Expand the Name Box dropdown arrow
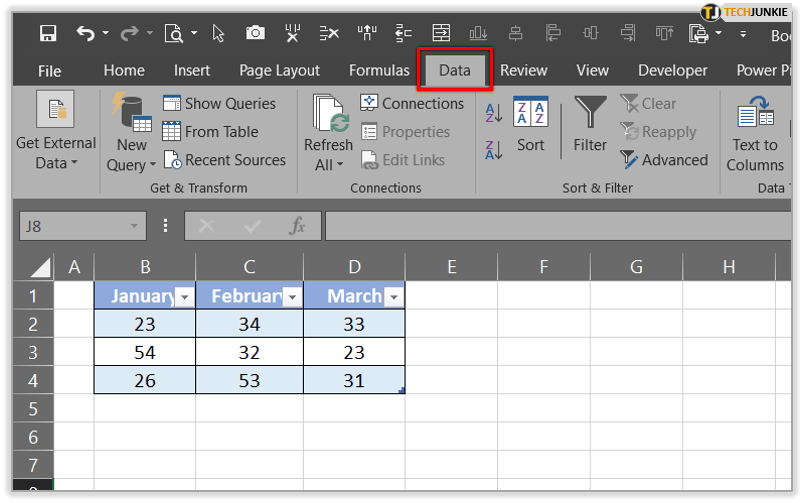The image size is (804, 503). point(134,226)
